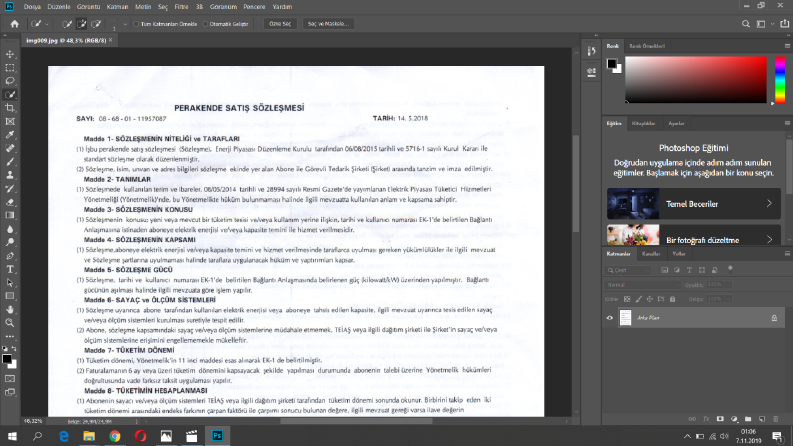
Task: Select the Type tool in the toolbox
Action: (10, 269)
